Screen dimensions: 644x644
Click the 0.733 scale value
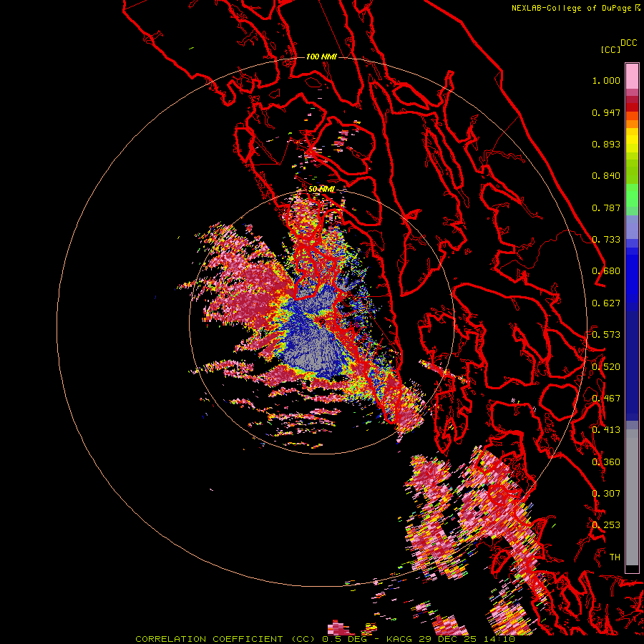tap(606, 240)
